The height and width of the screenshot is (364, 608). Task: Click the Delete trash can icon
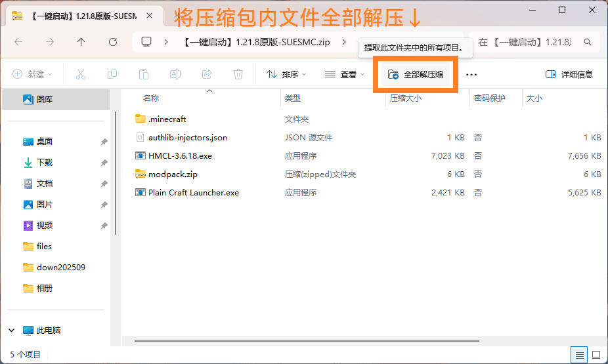(238, 75)
